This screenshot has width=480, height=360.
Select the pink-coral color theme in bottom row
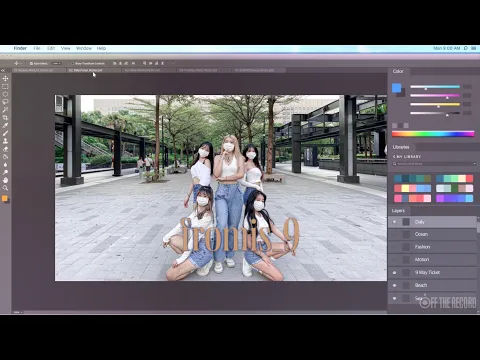(x=412, y=199)
